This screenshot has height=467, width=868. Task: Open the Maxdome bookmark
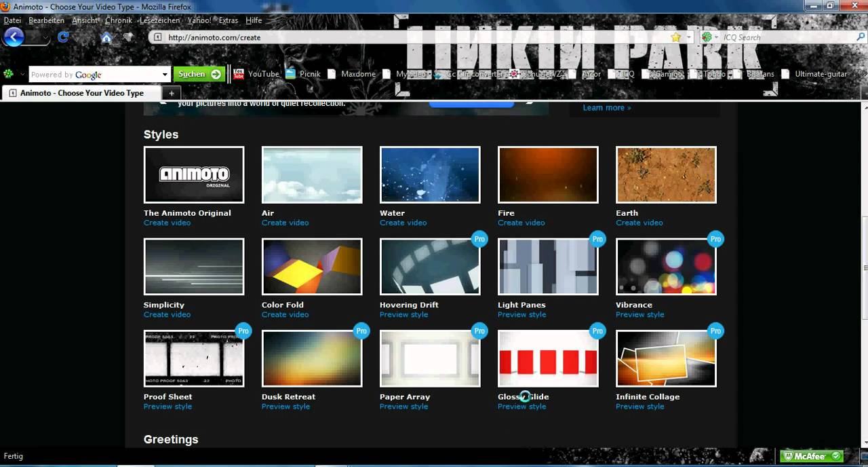[352, 74]
